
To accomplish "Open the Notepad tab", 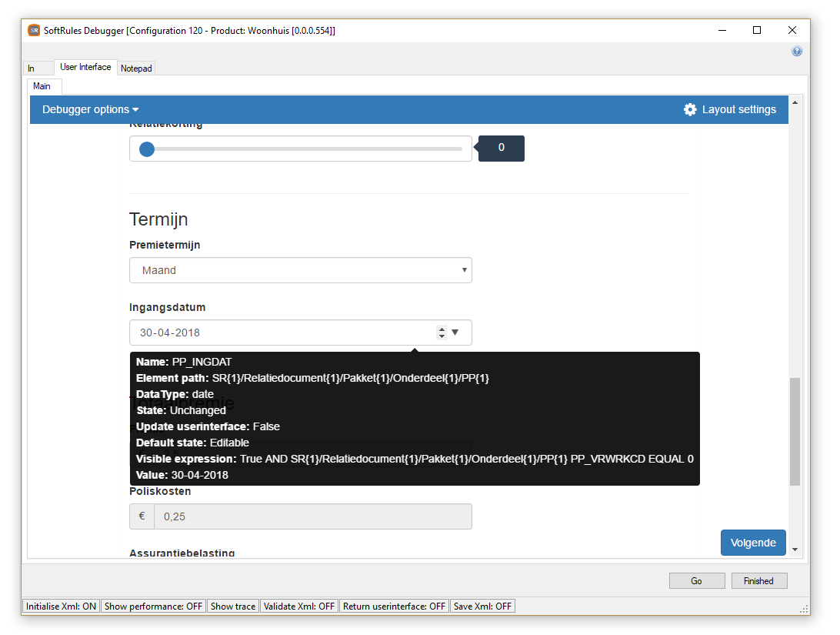I will [136, 69].
